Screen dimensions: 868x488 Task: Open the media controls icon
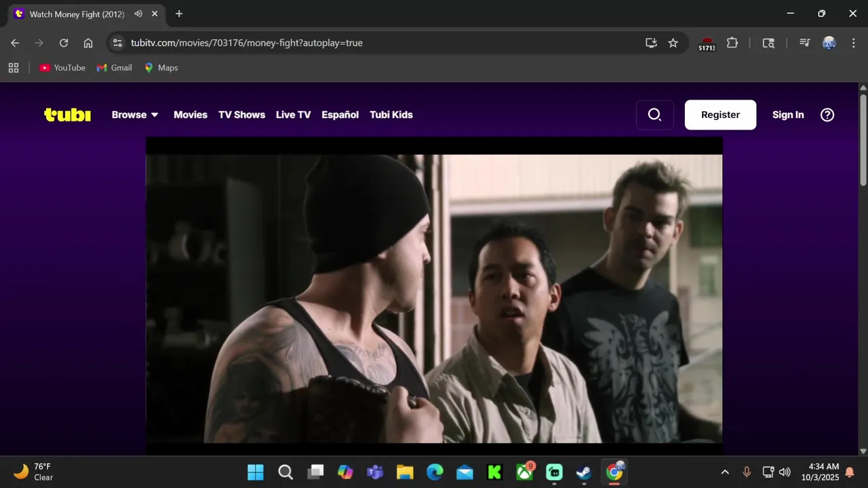click(x=805, y=43)
